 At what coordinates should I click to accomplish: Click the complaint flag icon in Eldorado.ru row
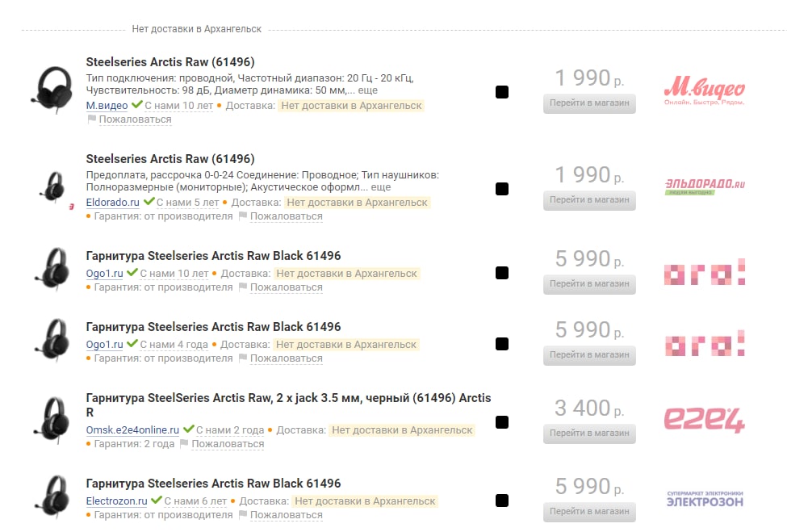point(242,216)
